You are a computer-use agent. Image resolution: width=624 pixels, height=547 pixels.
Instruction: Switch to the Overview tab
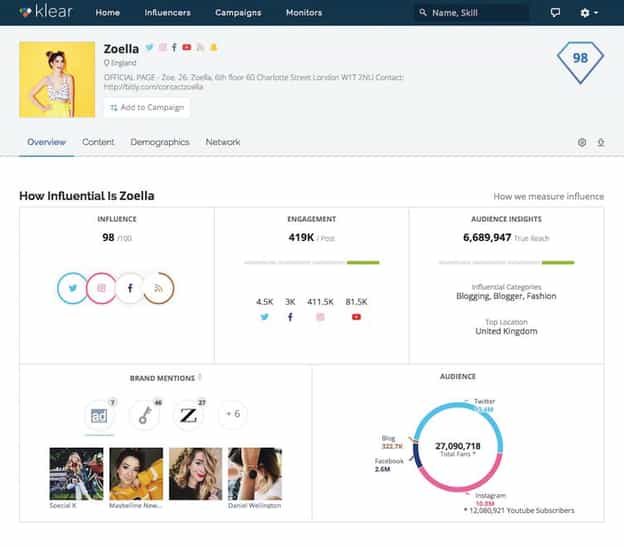click(x=46, y=142)
